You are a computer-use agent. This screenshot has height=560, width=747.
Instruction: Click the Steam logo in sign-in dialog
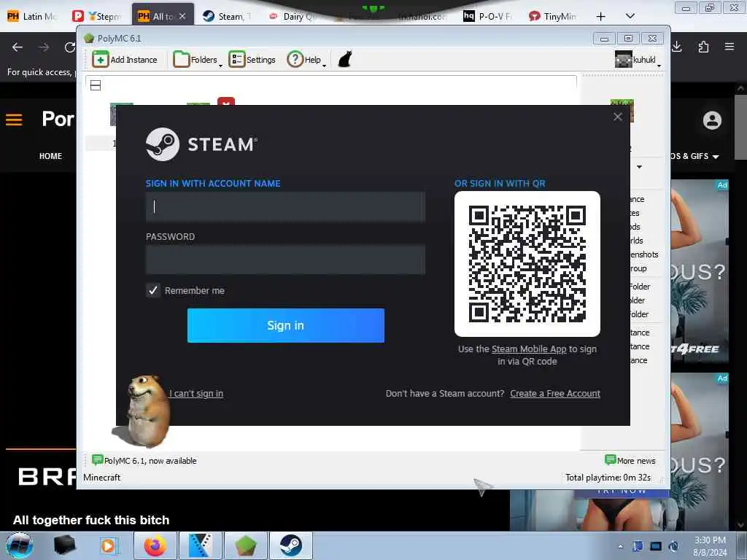pyautogui.click(x=201, y=144)
